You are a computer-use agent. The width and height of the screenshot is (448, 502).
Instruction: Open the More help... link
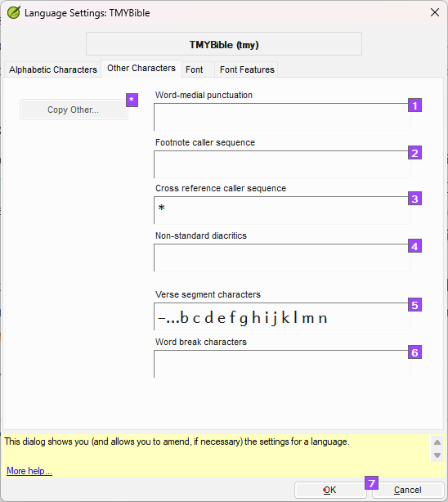pyautogui.click(x=29, y=471)
